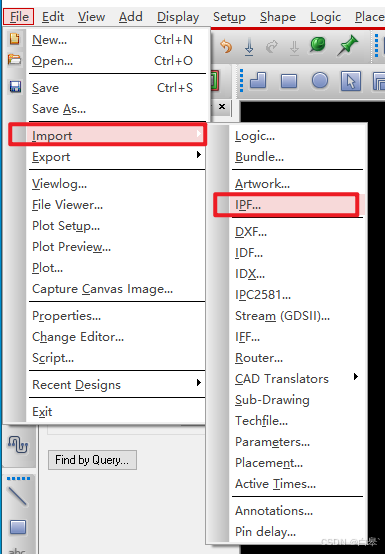Viewport: 385px width, 554px height.
Task: Choose IDF... in Import submenu
Action: 297,253
